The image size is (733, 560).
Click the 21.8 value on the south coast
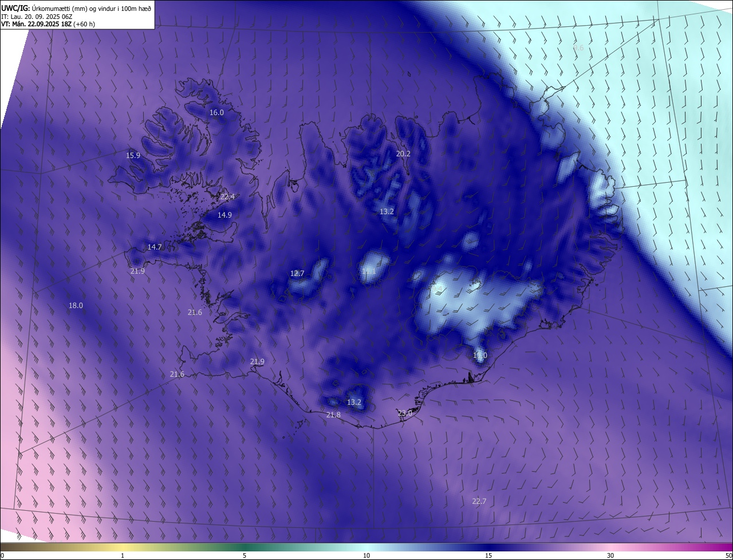pos(333,415)
